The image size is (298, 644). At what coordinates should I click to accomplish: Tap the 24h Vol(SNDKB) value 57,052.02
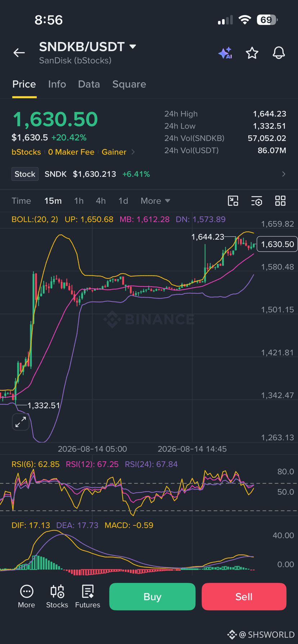click(x=267, y=138)
